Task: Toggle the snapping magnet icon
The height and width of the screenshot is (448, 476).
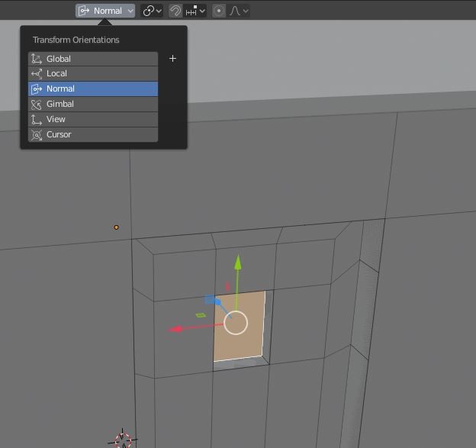Action: tap(175, 11)
